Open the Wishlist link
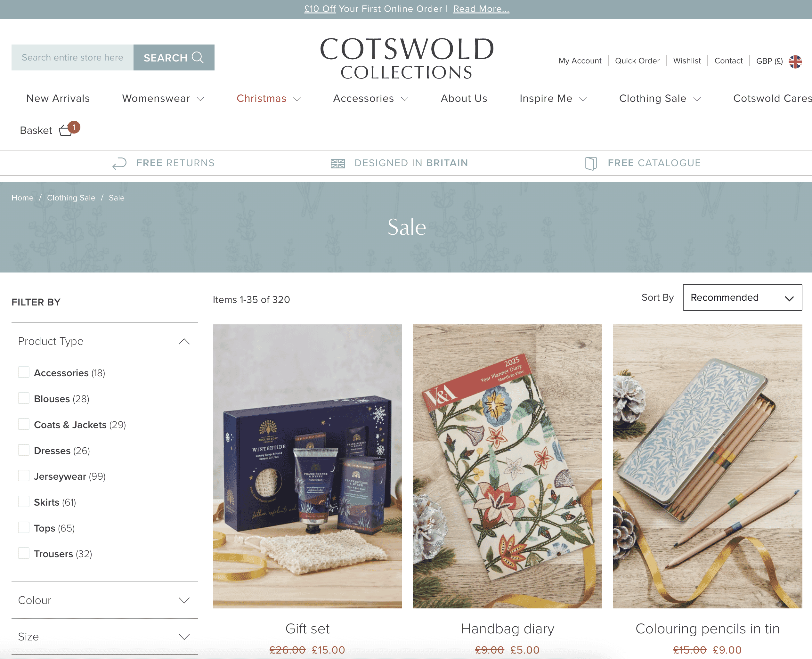Viewport: 812px width, 659px height. 687,61
